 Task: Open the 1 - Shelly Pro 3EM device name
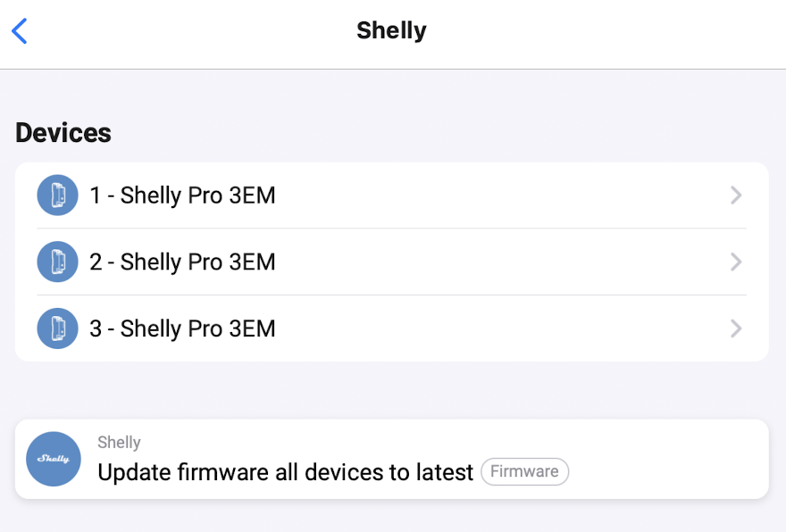[182, 195]
